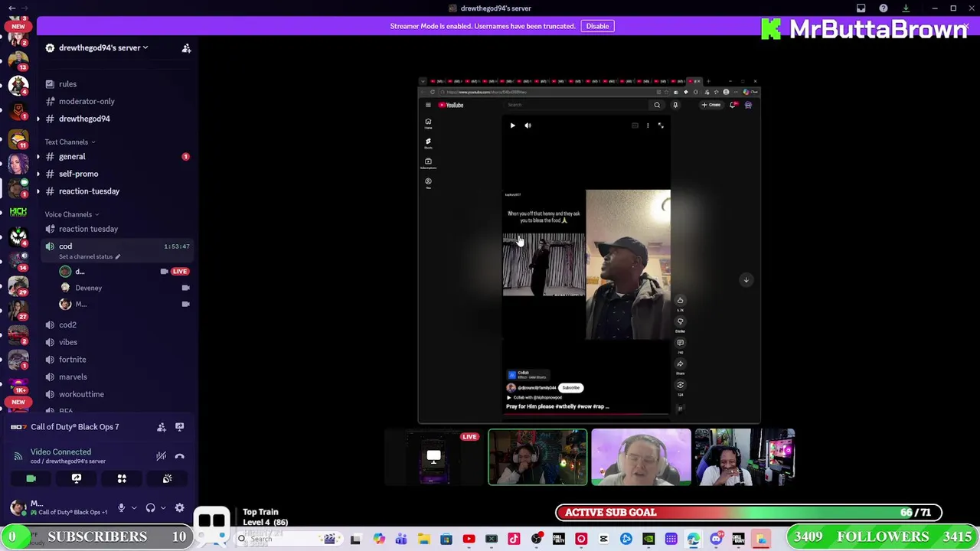Click Share Your Screen button in voice panel
The width and height of the screenshot is (980, 551).
77,478
